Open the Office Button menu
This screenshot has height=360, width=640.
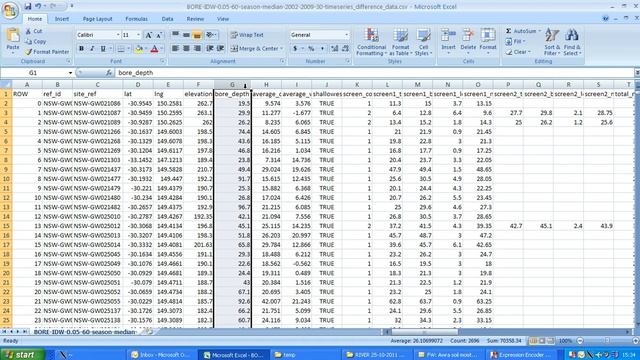[10, 10]
